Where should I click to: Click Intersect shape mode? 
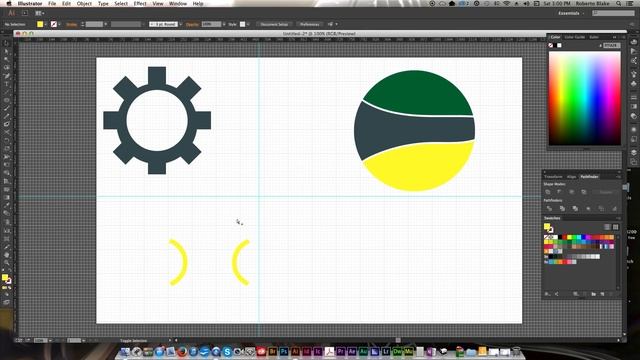coord(572,192)
